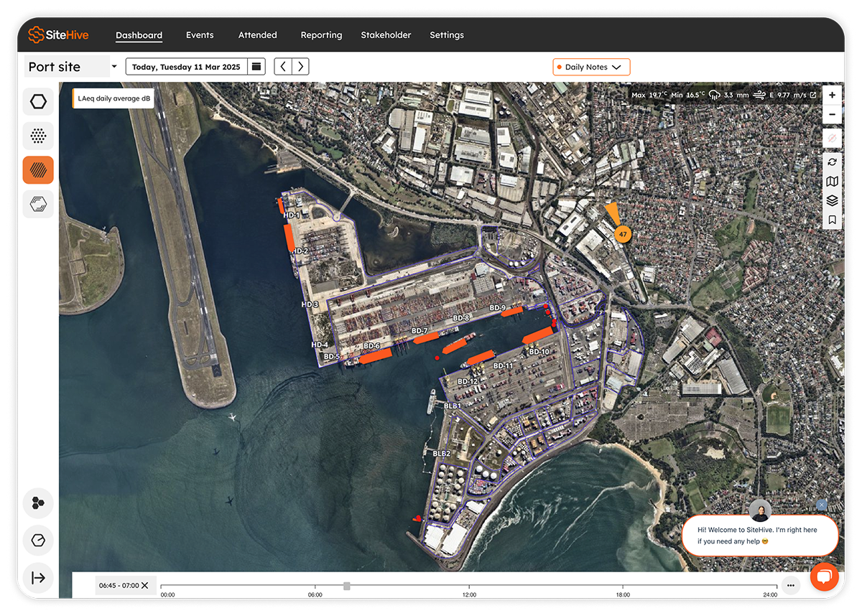The height and width of the screenshot is (616, 862).
Task: Open the live chat bubble icon
Action: pos(824,577)
